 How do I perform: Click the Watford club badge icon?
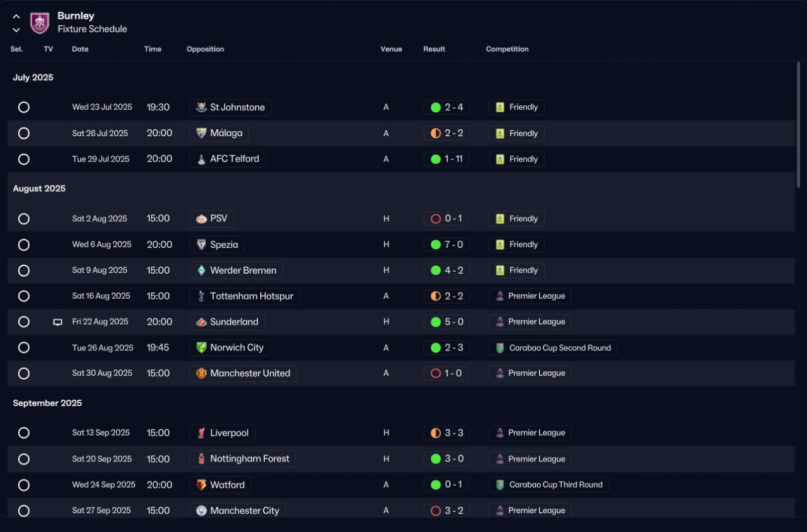(201, 485)
